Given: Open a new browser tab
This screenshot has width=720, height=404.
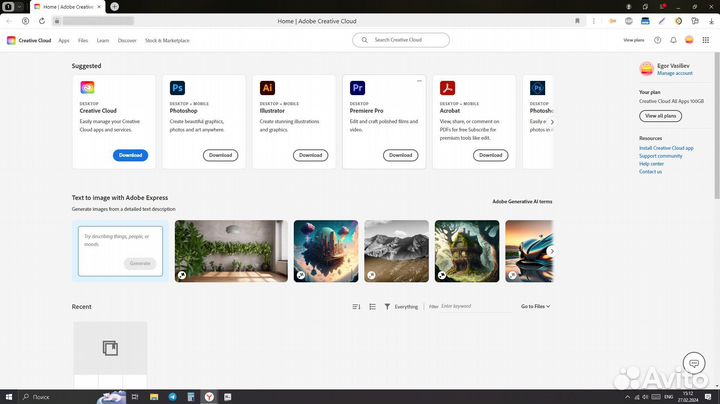Looking at the screenshot, I should (x=115, y=6).
